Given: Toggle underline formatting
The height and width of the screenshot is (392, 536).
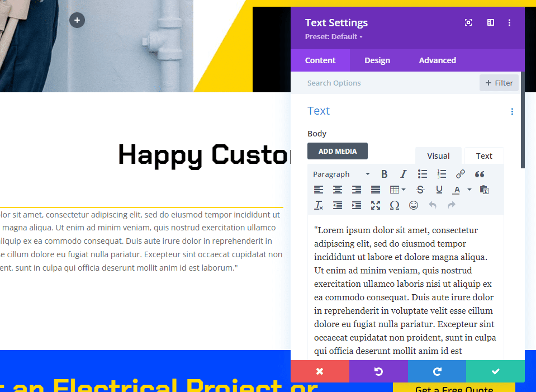Looking at the screenshot, I should (439, 190).
